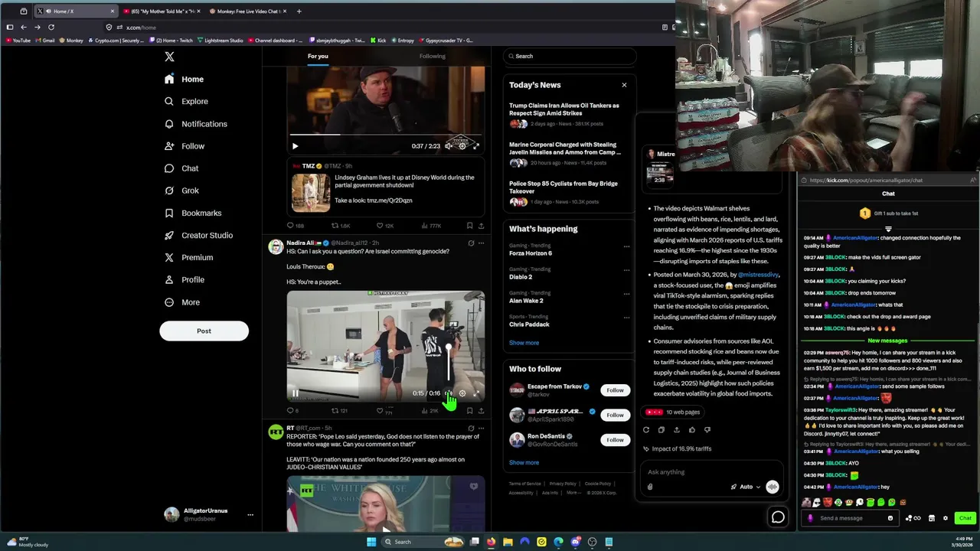Open emote picker in Kick message box
Screen dimensions: 980x551
click(x=890, y=518)
